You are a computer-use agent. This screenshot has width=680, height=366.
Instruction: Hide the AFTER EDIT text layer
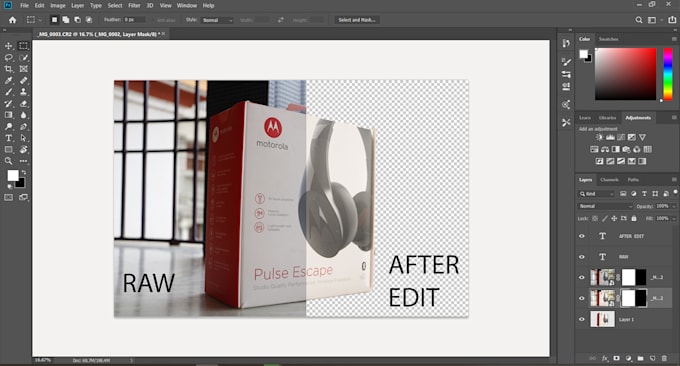pyautogui.click(x=582, y=236)
